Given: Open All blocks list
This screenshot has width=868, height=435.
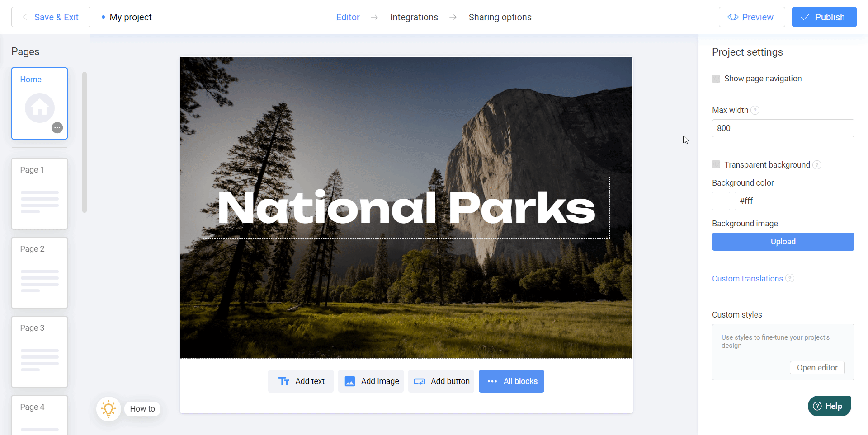Looking at the screenshot, I should [511, 381].
